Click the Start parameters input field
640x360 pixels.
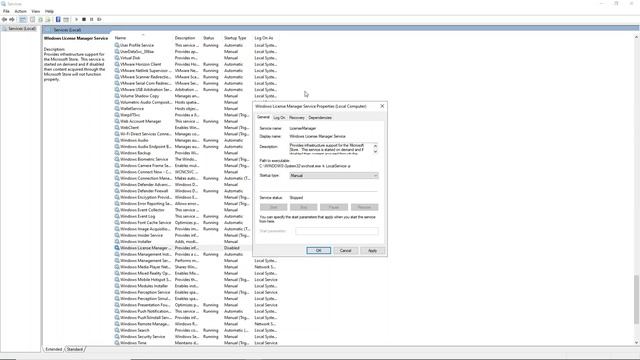pos(337,231)
